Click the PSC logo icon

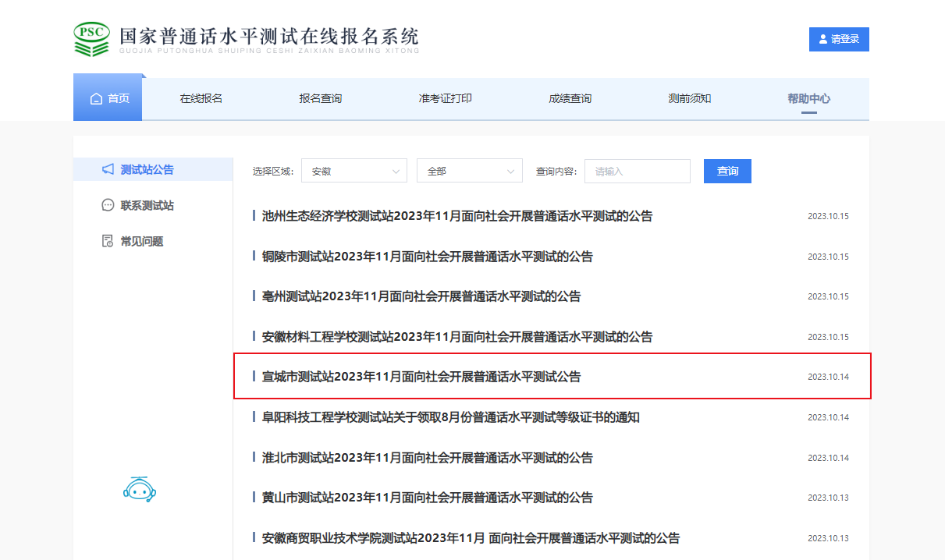pos(92,39)
